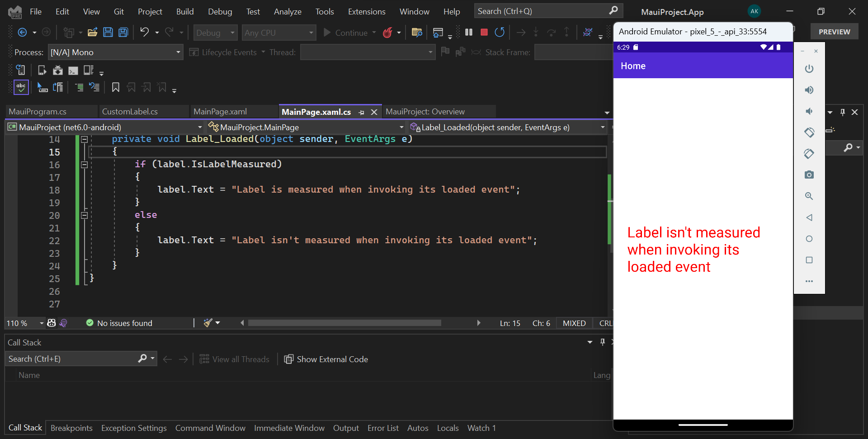The width and height of the screenshot is (868, 439).
Task: Click the Step Out debugging icon
Action: (x=567, y=32)
